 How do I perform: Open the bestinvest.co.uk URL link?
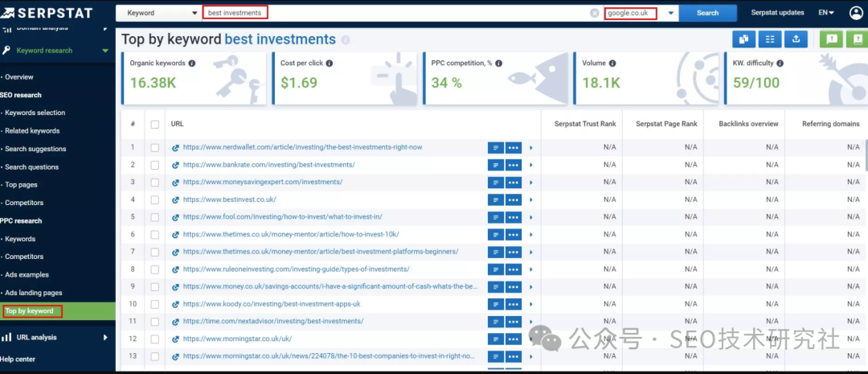pos(229,199)
